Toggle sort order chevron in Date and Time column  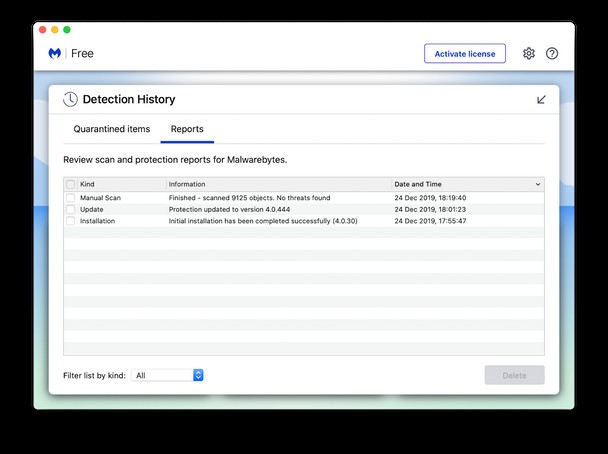coord(538,185)
